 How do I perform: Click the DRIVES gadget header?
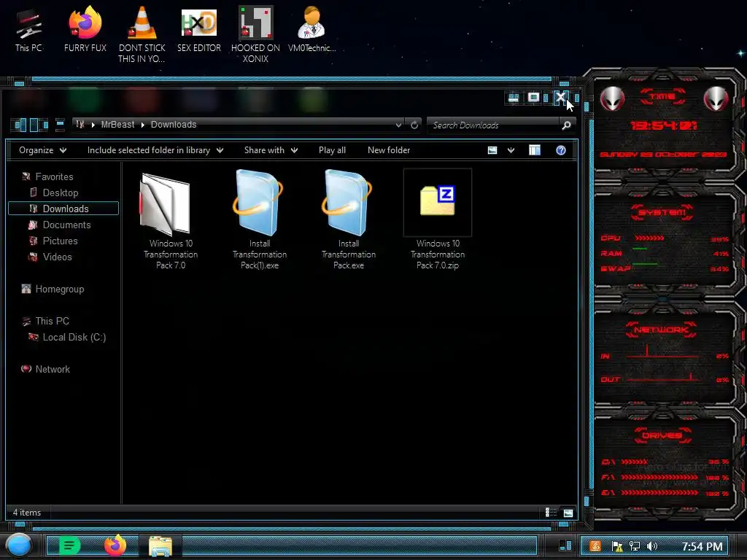662,435
